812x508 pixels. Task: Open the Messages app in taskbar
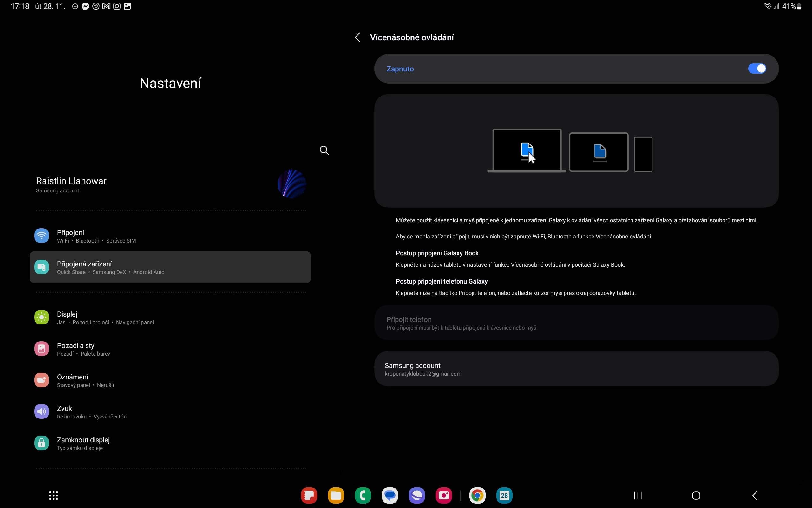point(390,496)
